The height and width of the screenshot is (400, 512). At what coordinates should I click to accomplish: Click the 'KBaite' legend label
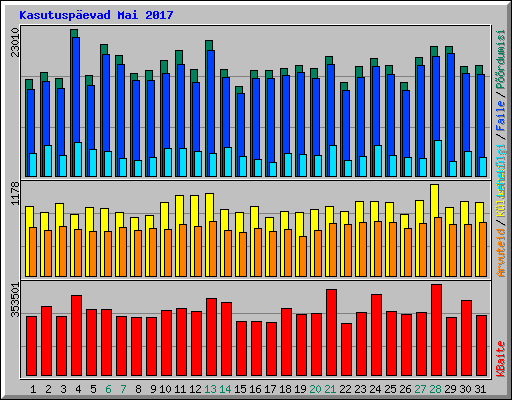coord(501,359)
